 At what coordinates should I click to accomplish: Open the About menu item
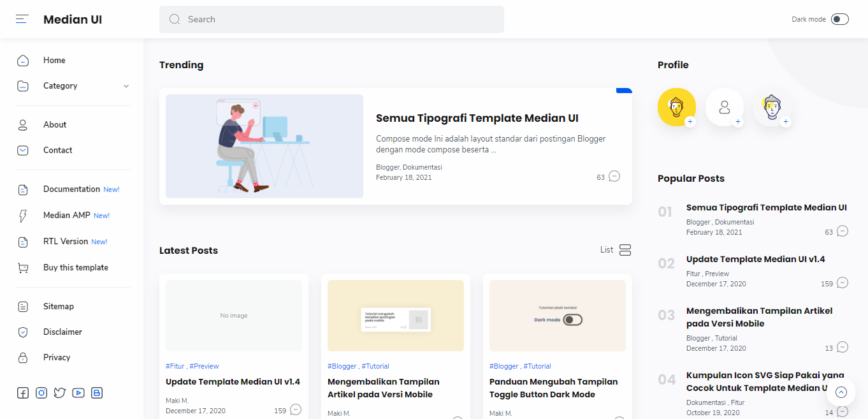pos(55,125)
